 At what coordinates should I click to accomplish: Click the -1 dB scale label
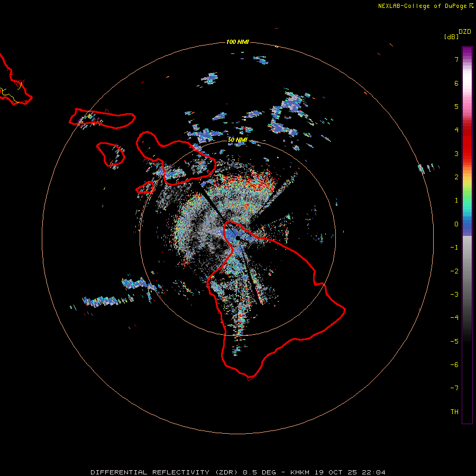coord(454,248)
